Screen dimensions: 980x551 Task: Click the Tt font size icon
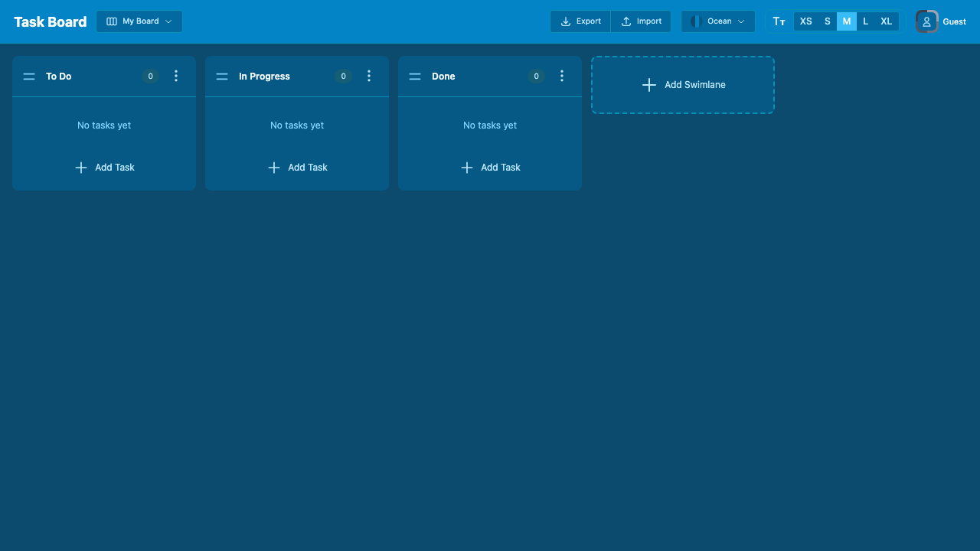coord(779,21)
